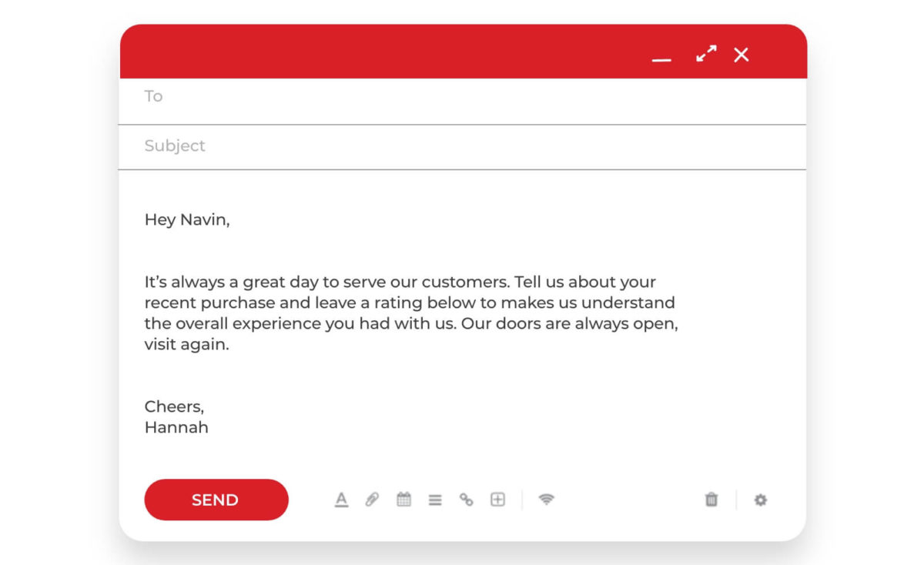The image size is (924, 565).
Task: Open the calendar scheduling icon
Action: tap(403, 500)
